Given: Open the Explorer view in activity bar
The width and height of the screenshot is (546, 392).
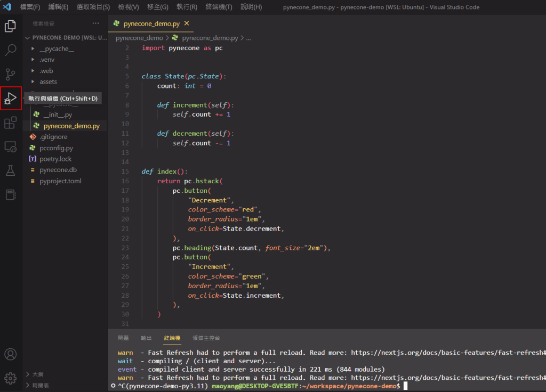Looking at the screenshot, I should click(10, 26).
